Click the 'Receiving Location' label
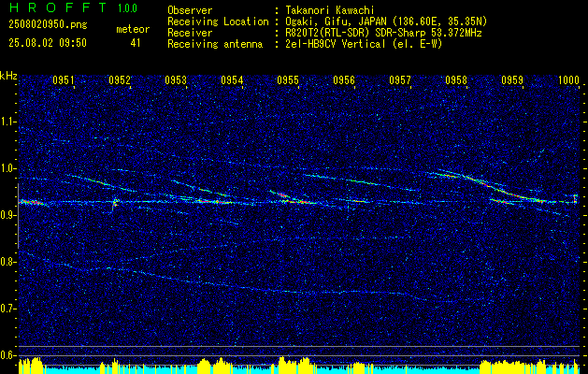 pyautogui.click(x=218, y=22)
